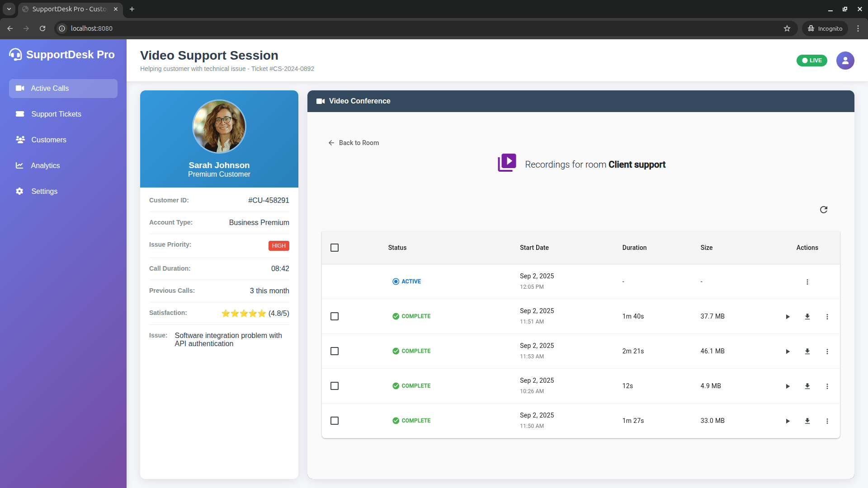This screenshot has width=868, height=488.
Task: Open Chrome three-dot menu
Action: point(858,28)
